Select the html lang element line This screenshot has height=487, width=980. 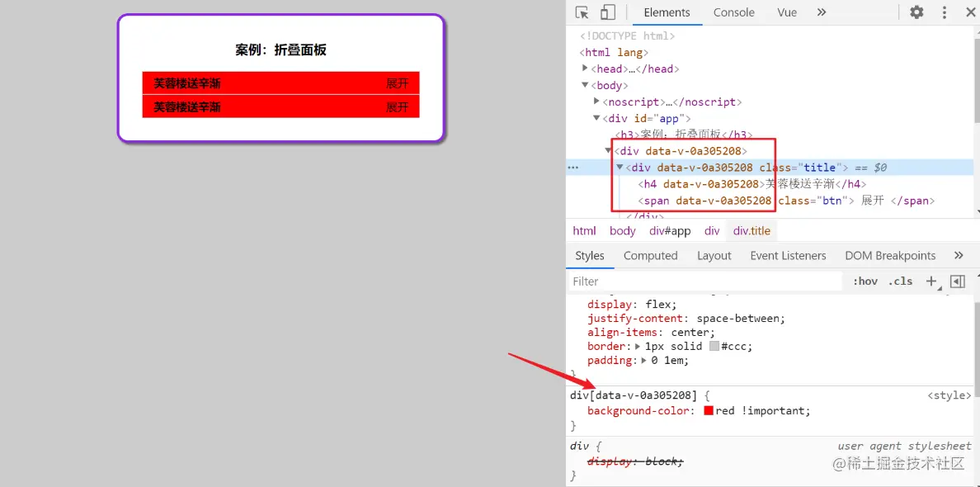pos(614,52)
